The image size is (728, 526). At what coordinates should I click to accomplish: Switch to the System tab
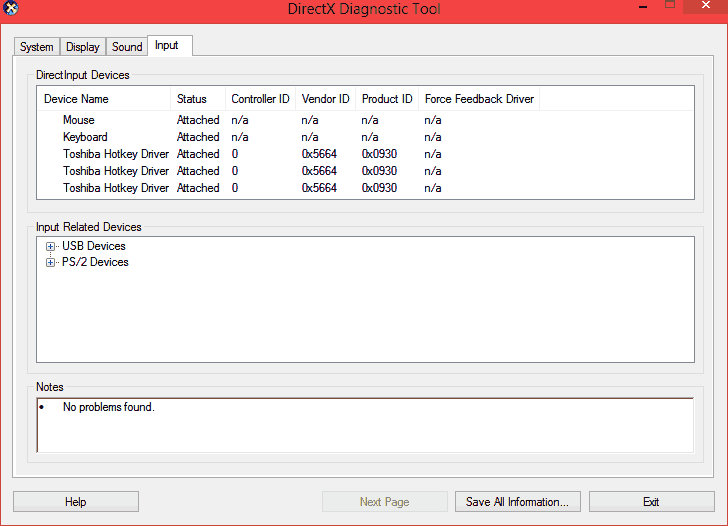click(x=37, y=47)
